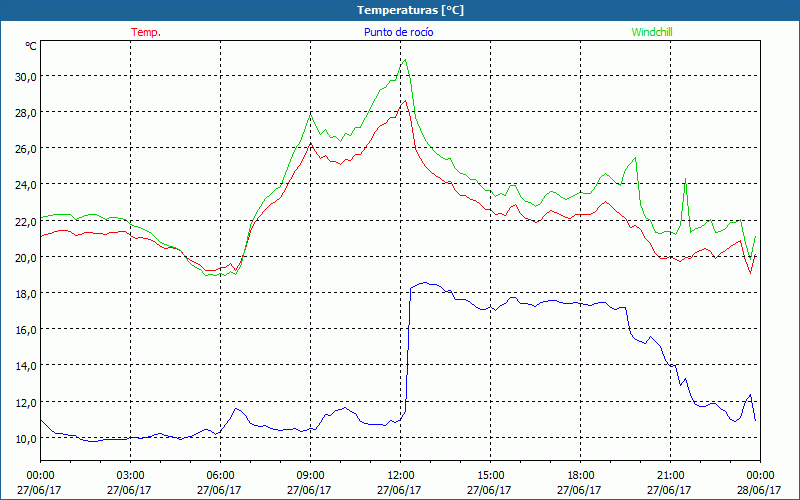
Task: Click the 21:00 time axis label
Action: click(x=670, y=474)
